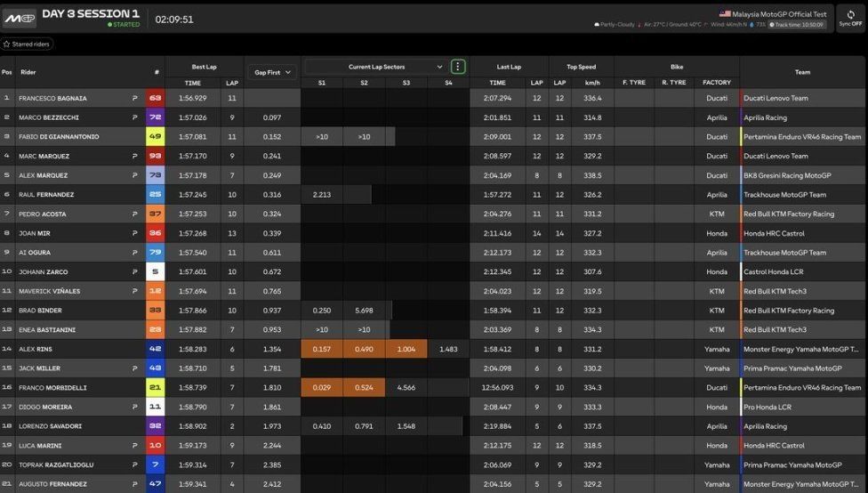Open the Starred riders filter
This screenshot has width=868, height=493.
27,44
